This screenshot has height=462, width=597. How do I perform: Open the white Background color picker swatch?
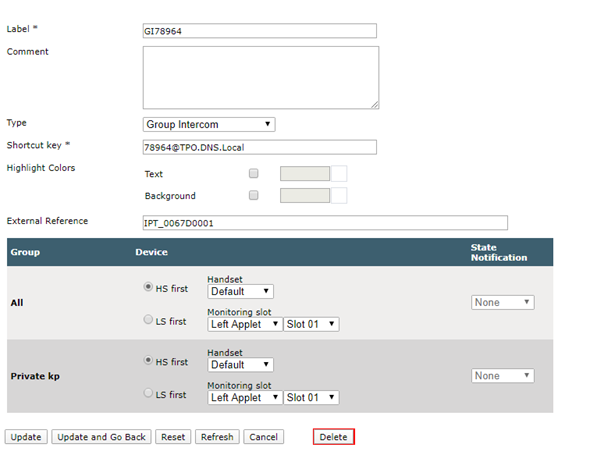coord(339,196)
